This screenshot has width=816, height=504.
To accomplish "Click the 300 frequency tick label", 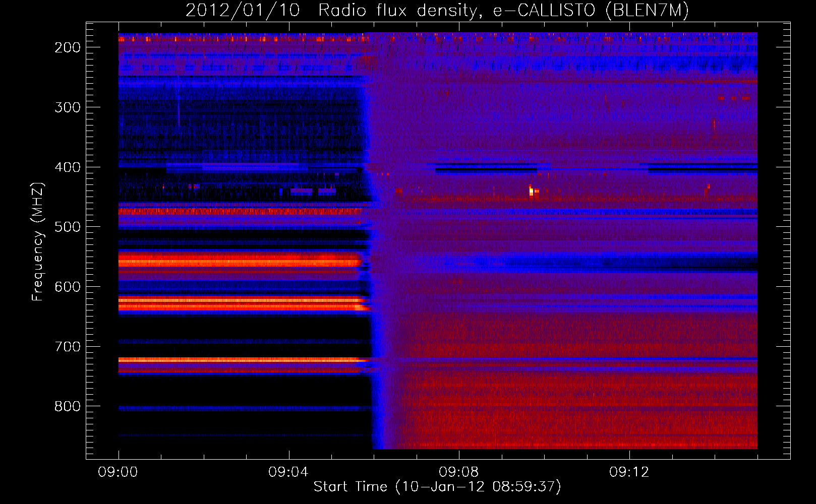I will click(x=68, y=107).
